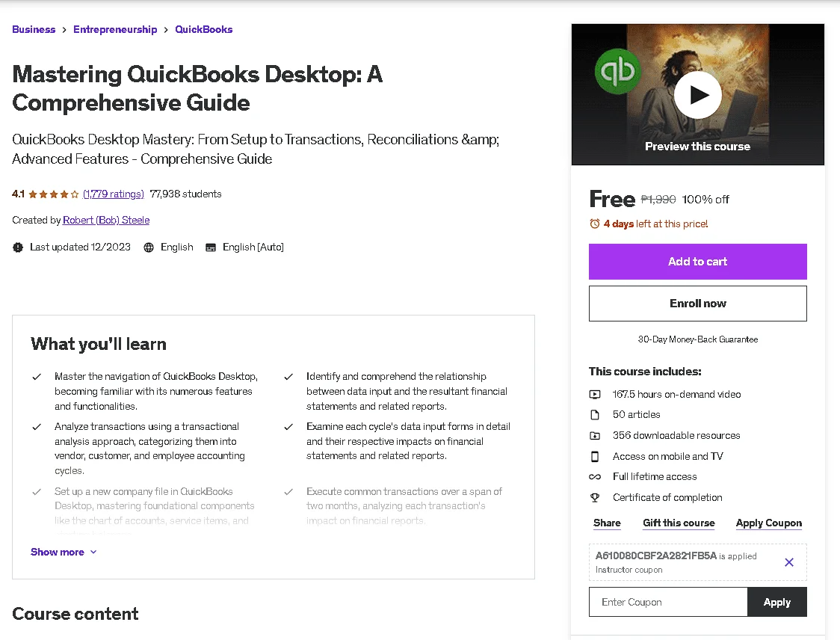Click the certificate trophy icon

pyautogui.click(x=595, y=497)
